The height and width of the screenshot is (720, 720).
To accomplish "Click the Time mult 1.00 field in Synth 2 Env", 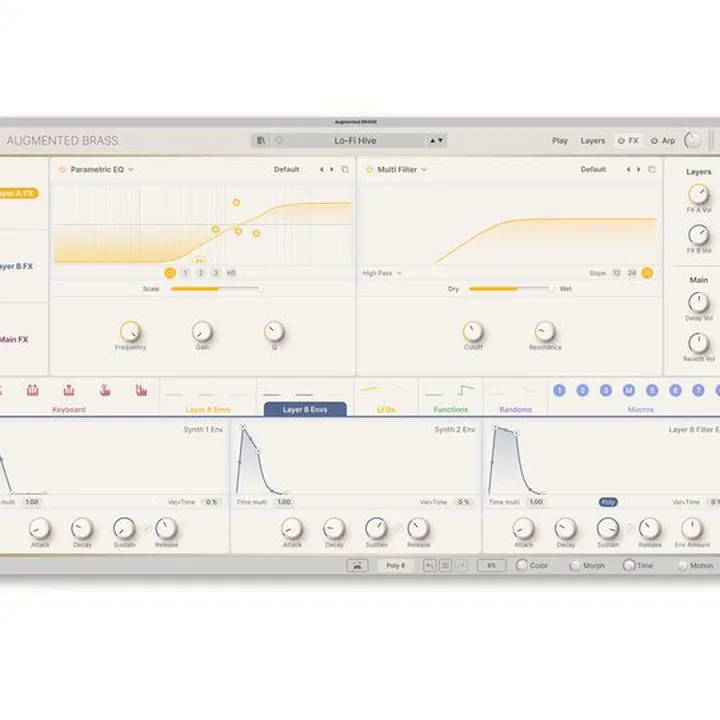I will point(284,502).
